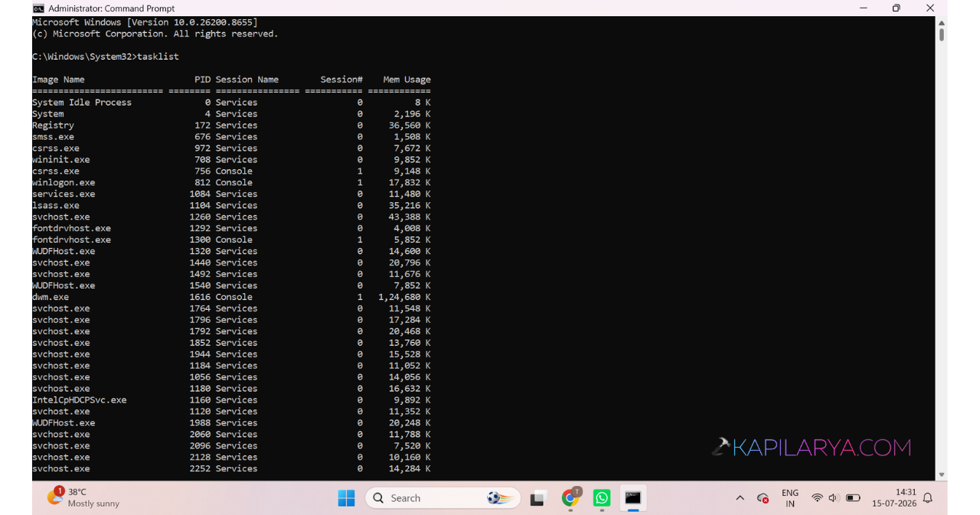This screenshot has height=515, width=980.
Task: Click the memory value "36,560 K"
Action: [x=410, y=125]
